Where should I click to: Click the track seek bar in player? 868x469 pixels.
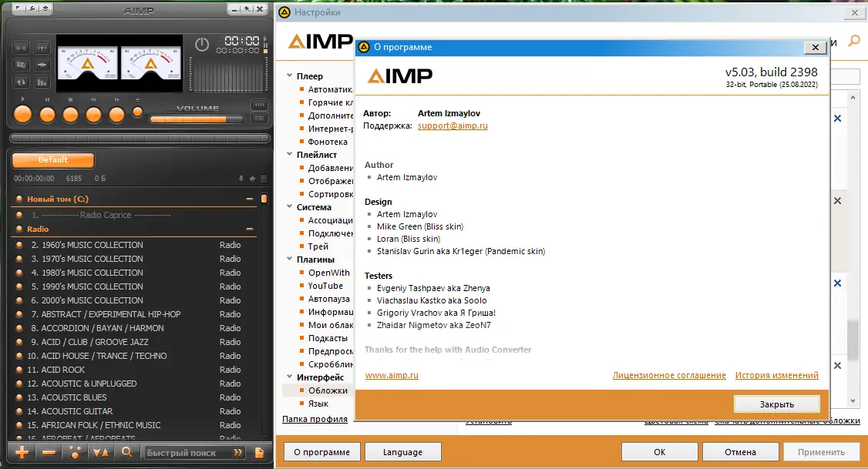pos(140,139)
